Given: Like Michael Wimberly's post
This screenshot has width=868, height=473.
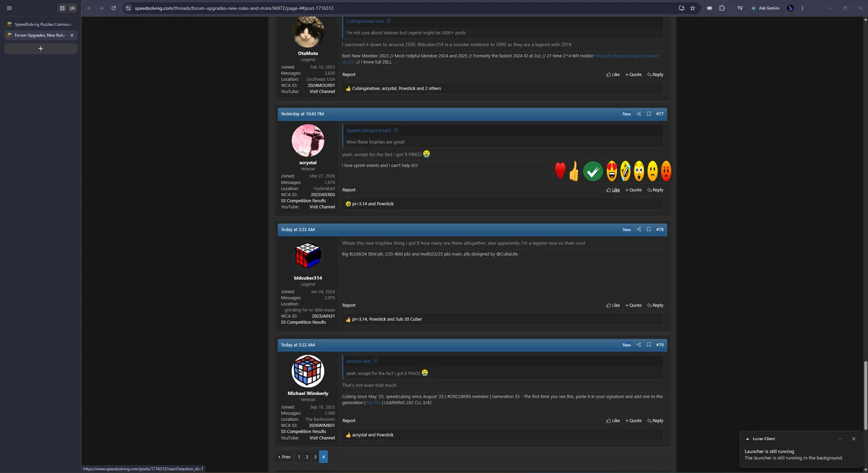Looking at the screenshot, I should coord(613,421).
